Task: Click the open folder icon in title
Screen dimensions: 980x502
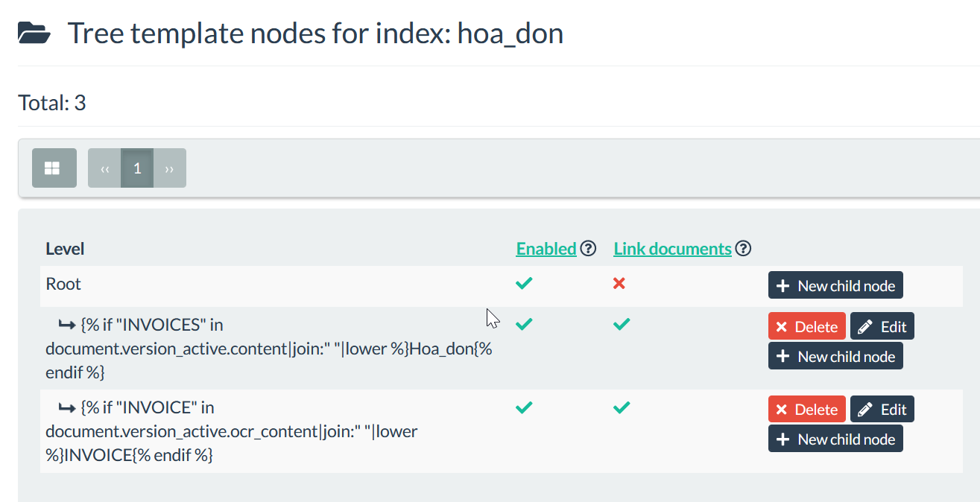Action: [x=34, y=33]
